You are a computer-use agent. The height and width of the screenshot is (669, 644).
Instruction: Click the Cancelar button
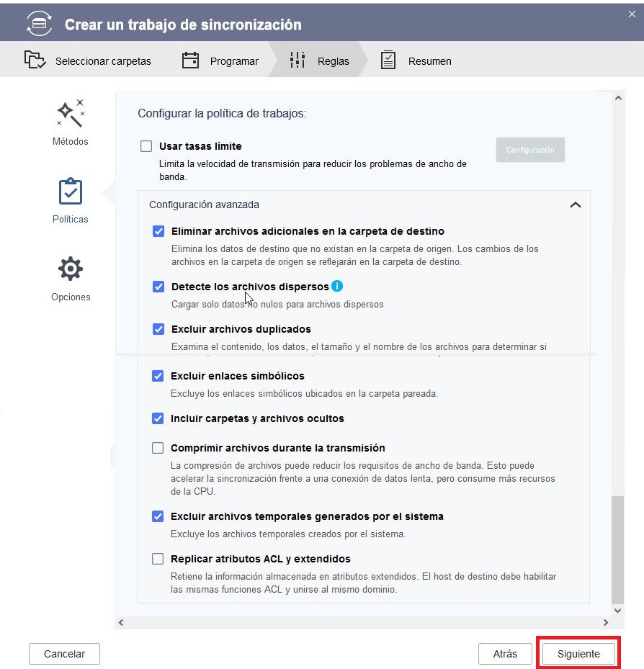pos(64,654)
